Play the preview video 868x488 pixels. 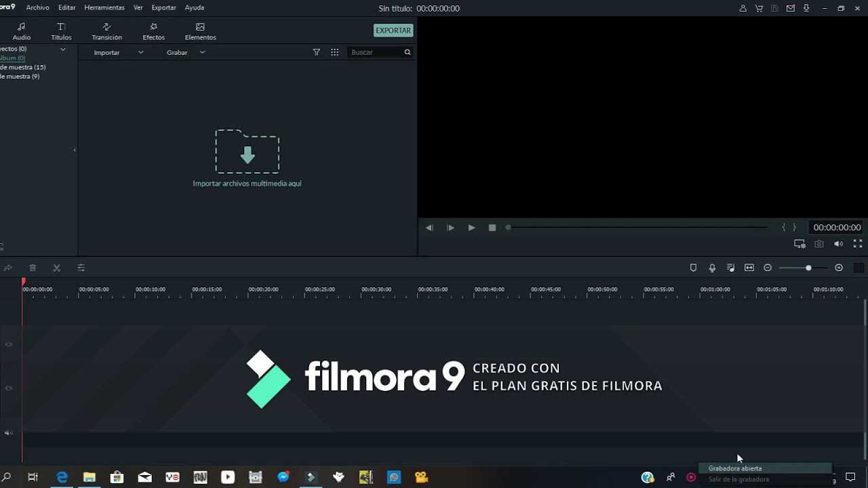tap(471, 228)
